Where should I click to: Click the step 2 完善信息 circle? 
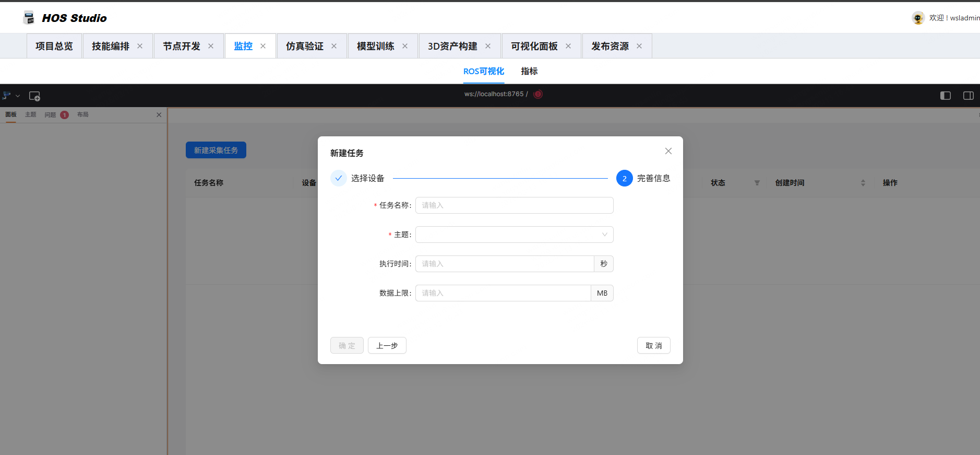pyautogui.click(x=625, y=178)
